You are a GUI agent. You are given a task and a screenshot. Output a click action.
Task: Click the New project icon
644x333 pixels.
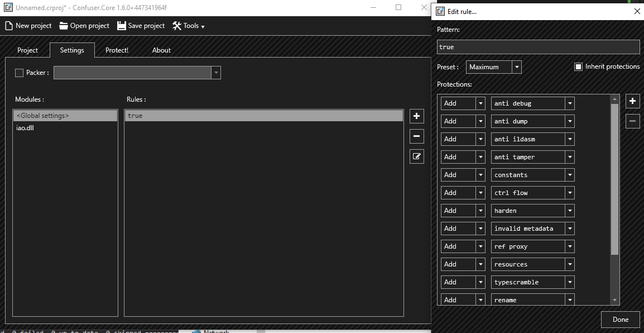(8, 26)
